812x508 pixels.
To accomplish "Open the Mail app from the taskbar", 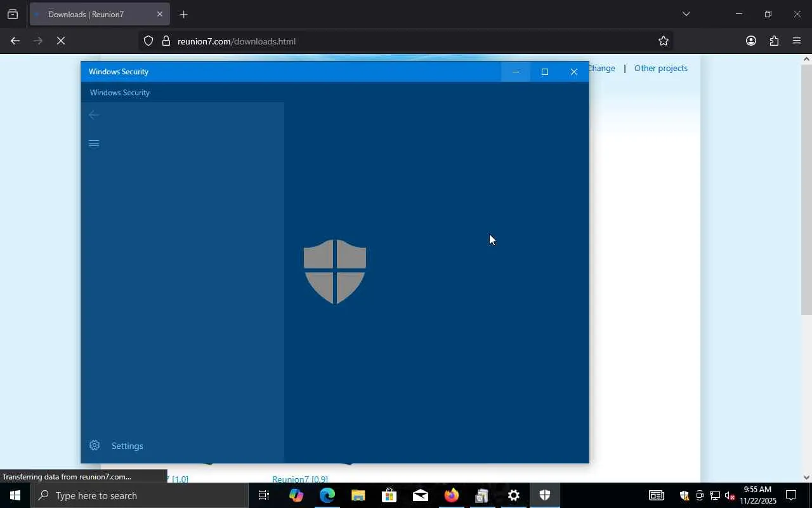I will [420, 495].
